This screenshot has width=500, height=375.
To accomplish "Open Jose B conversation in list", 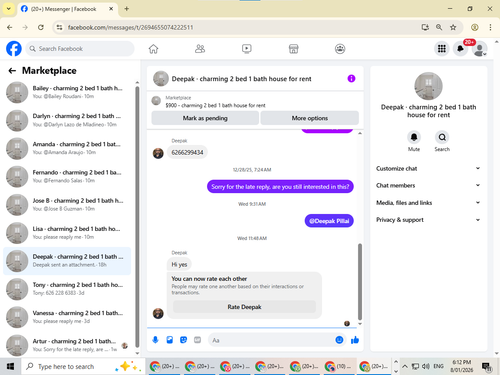I will (67, 204).
